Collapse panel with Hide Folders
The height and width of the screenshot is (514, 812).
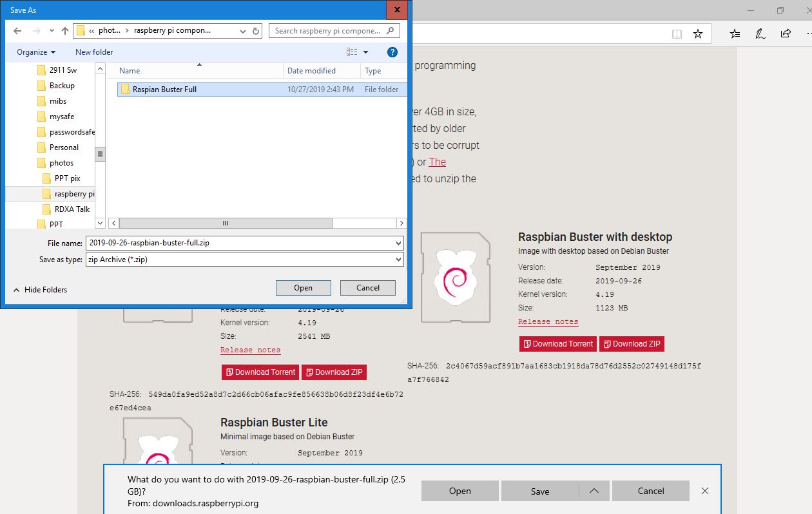(x=39, y=290)
